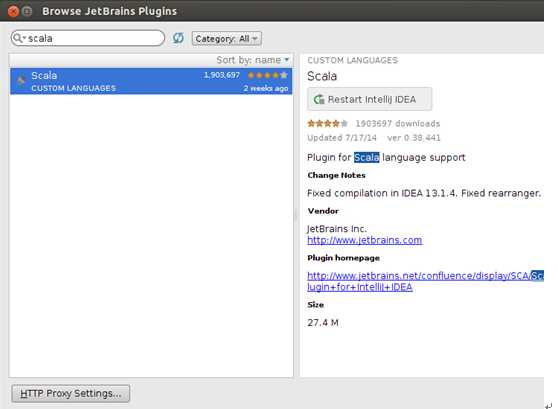Click the 1,903,697 download count in list
Screen dimensions: 558x409
tap(222, 75)
